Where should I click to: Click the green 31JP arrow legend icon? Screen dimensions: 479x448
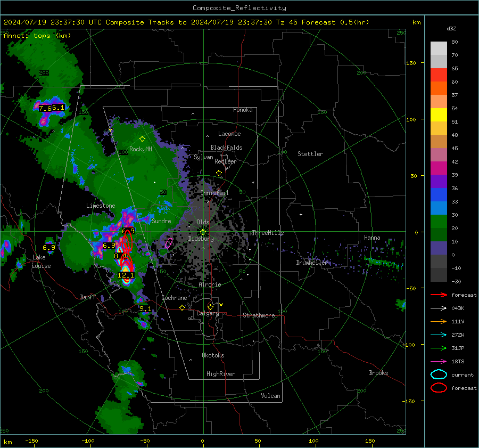point(439,348)
